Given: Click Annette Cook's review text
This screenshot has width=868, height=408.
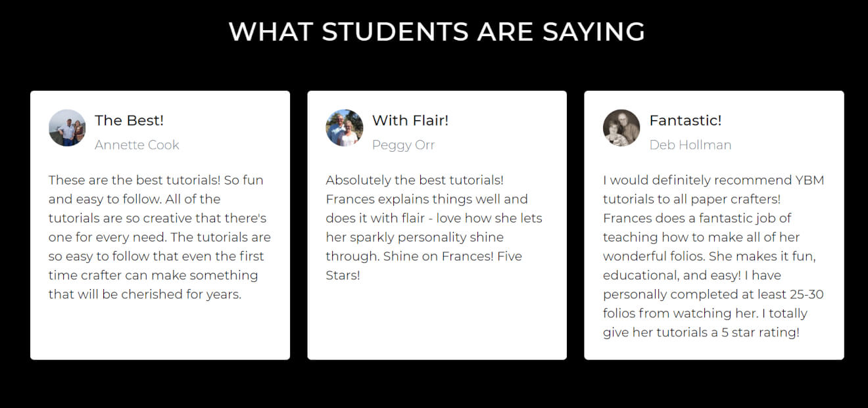Looking at the screenshot, I should 160,237.
